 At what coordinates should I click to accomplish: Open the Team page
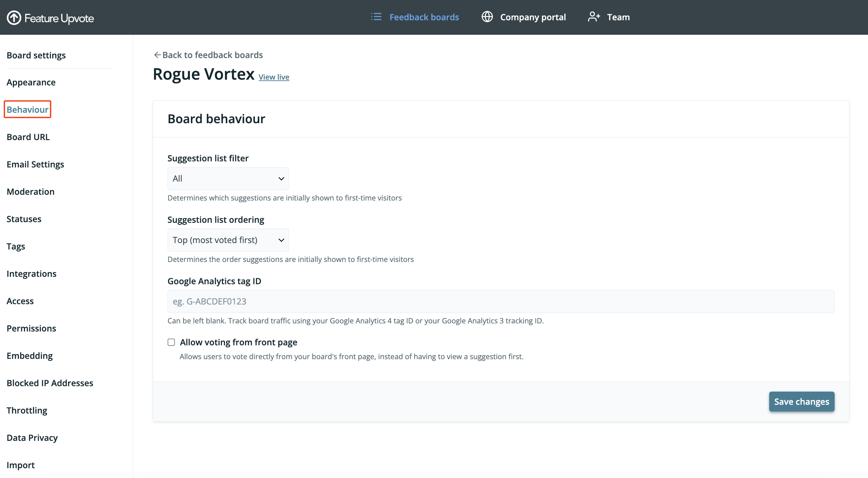pos(618,17)
